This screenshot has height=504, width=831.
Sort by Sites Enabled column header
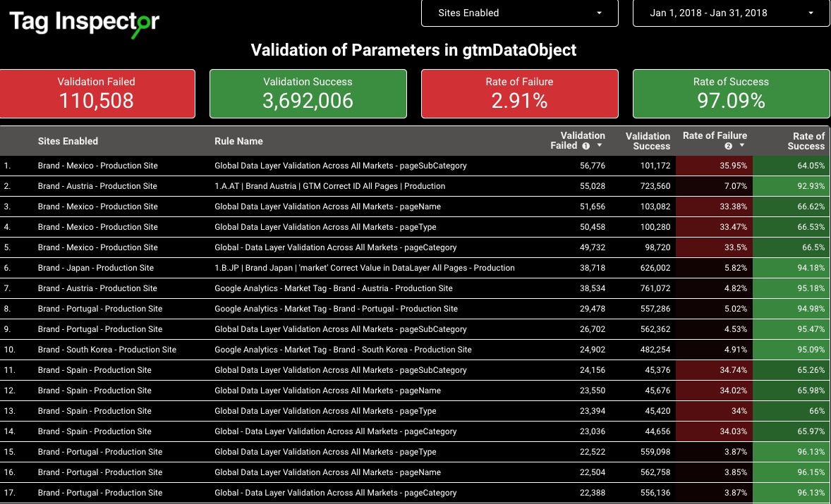[x=68, y=141]
